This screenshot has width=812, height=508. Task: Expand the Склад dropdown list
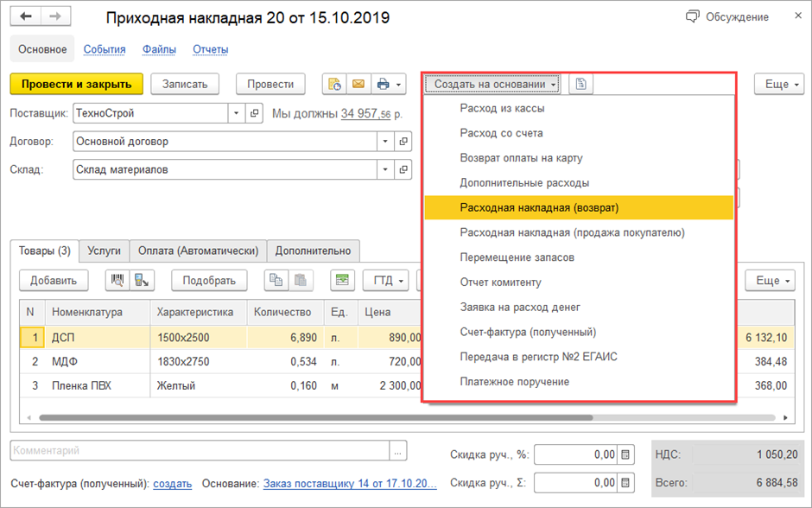click(x=385, y=169)
